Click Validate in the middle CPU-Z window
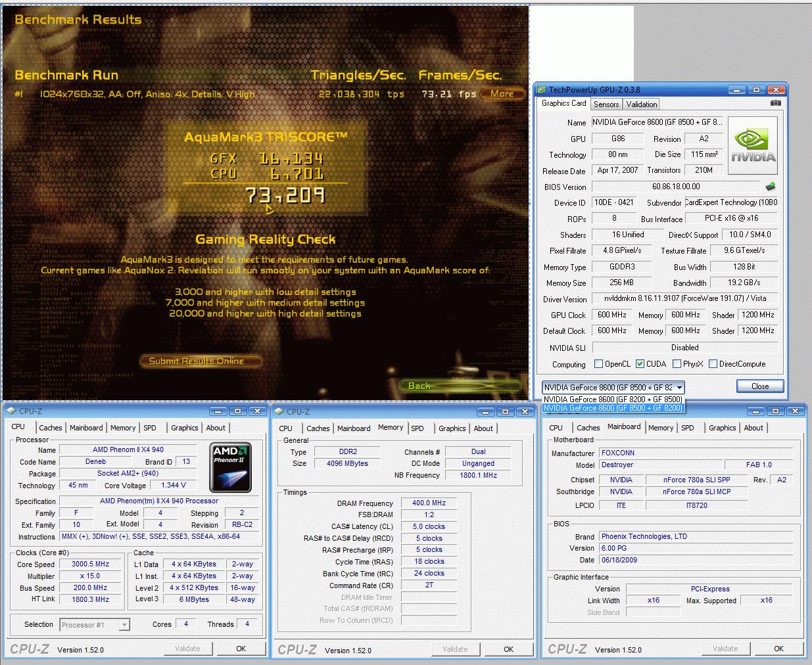Image resolution: width=812 pixels, height=665 pixels. pyautogui.click(x=455, y=649)
